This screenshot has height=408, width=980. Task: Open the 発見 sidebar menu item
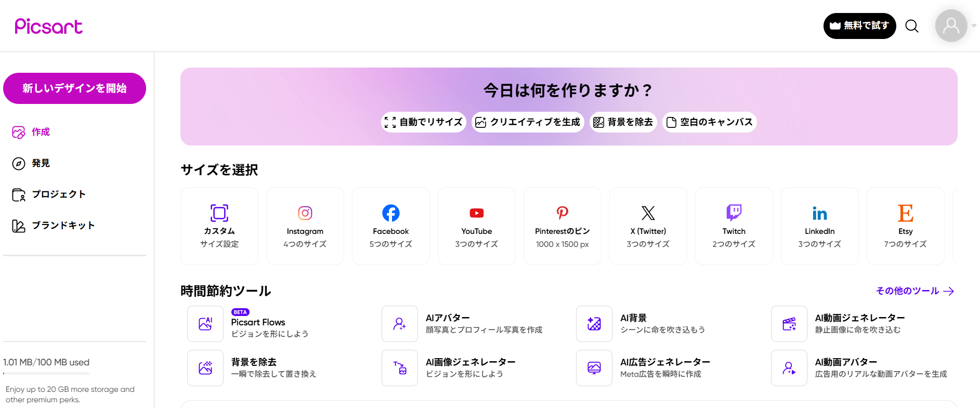41,163
